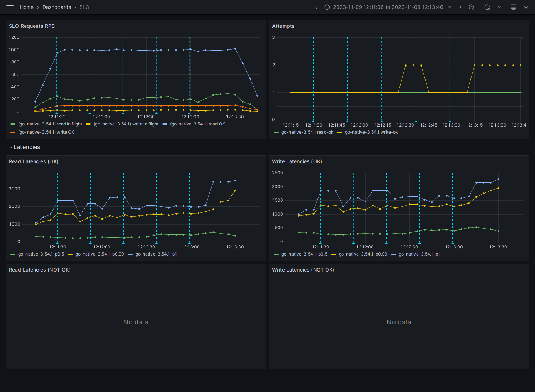Viewport: 535px width, 392px height.
Task: Toggle write-ok series in Attempts legend
Action: (371, 132)
